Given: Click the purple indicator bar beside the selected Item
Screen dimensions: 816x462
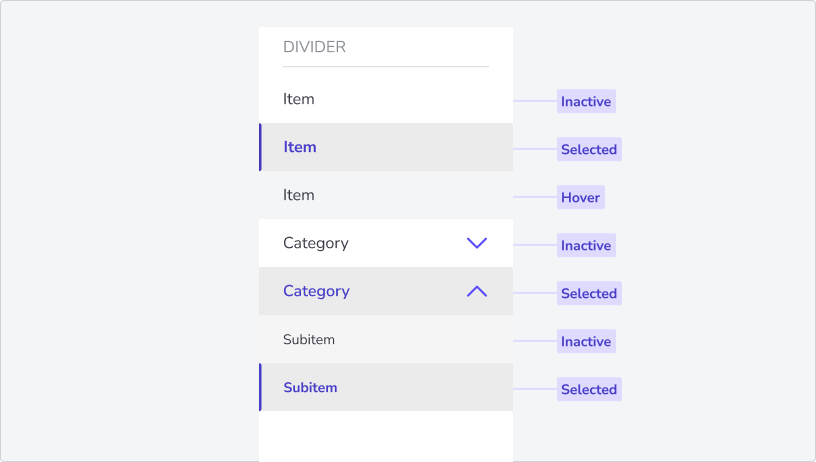Looking at the screenshot, I should tap(260, 147).
